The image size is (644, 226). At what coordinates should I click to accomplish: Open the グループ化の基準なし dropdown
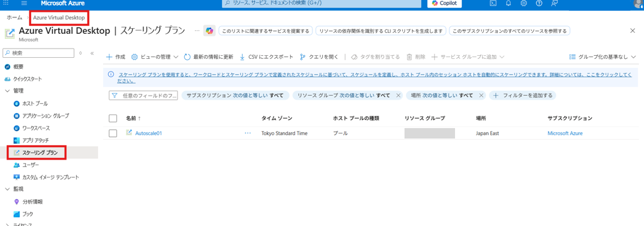point(603,57)
